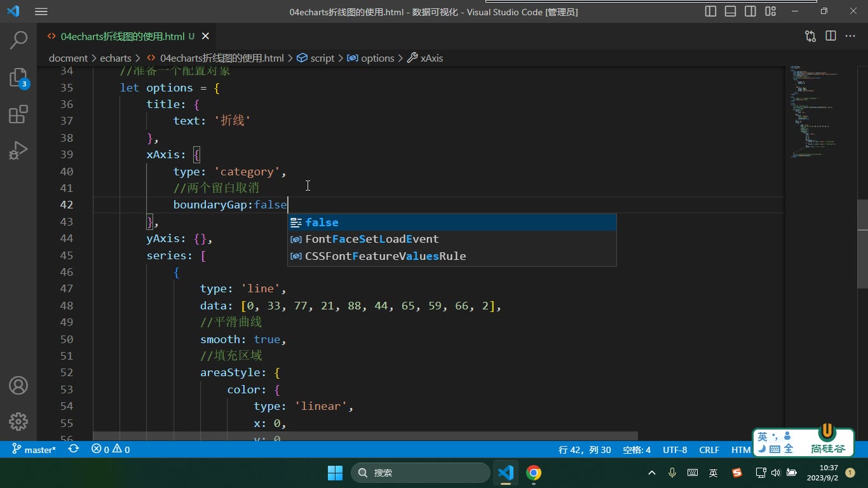868x488 pixels.
Task: Click the line and column indicator 行 42, 列 30
Action: tap(585, 449)
